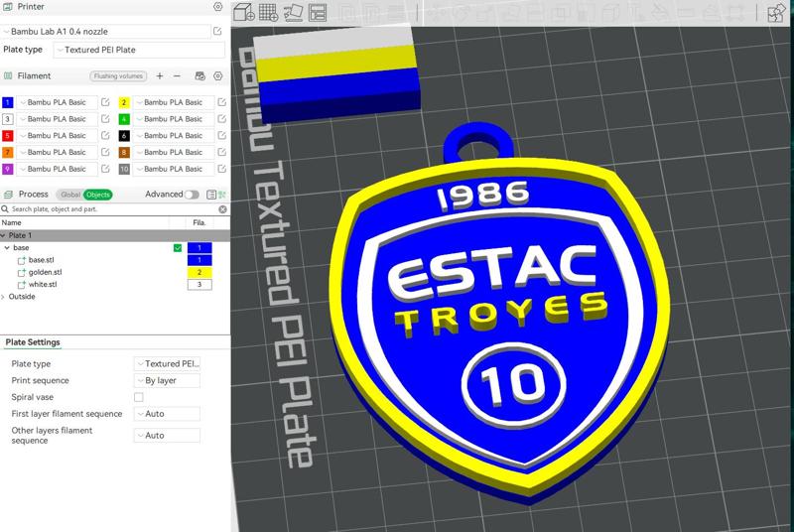Viewport: 794px width, 532px height.
Task: Collapse the Plate 1 tree node
Action: tap(3, 235)
